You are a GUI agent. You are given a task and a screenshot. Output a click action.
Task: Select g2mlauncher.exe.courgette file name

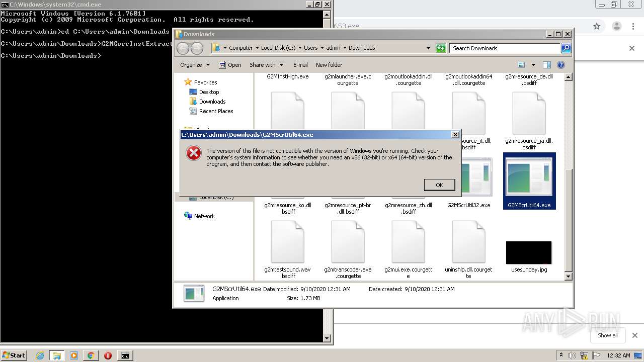pyautogui.click(x=348, y=79)
